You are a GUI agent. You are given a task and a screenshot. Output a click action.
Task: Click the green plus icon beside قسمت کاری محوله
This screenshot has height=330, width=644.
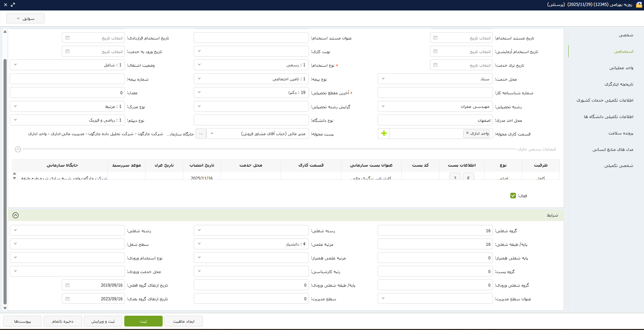coord(384,133)
